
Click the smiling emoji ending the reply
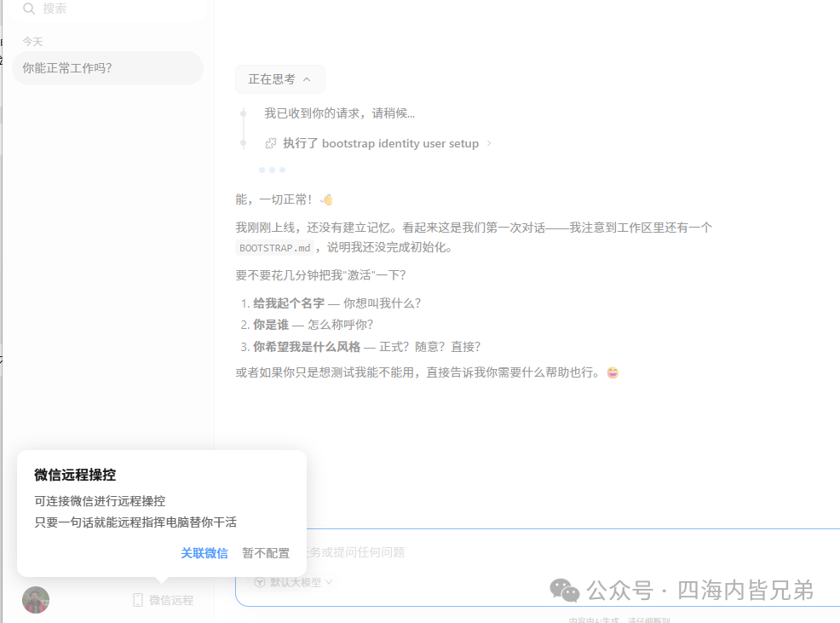613,372
